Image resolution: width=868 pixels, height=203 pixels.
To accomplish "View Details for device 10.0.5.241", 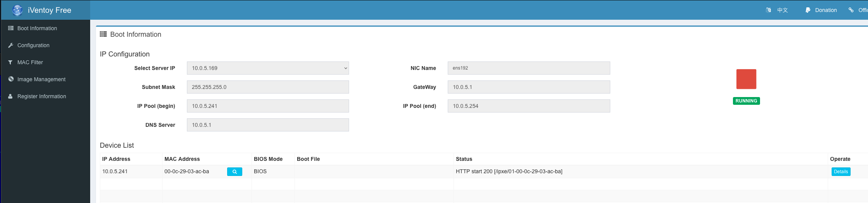I will point(841,172).
